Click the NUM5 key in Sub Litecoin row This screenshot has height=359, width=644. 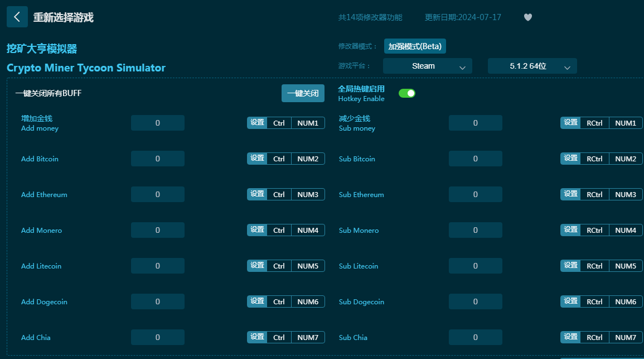point(626,266)
